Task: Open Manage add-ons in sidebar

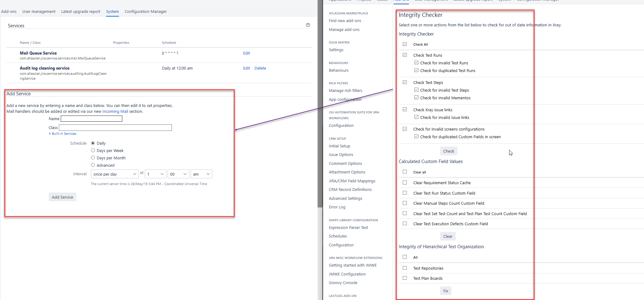Action: click(344, 29)
